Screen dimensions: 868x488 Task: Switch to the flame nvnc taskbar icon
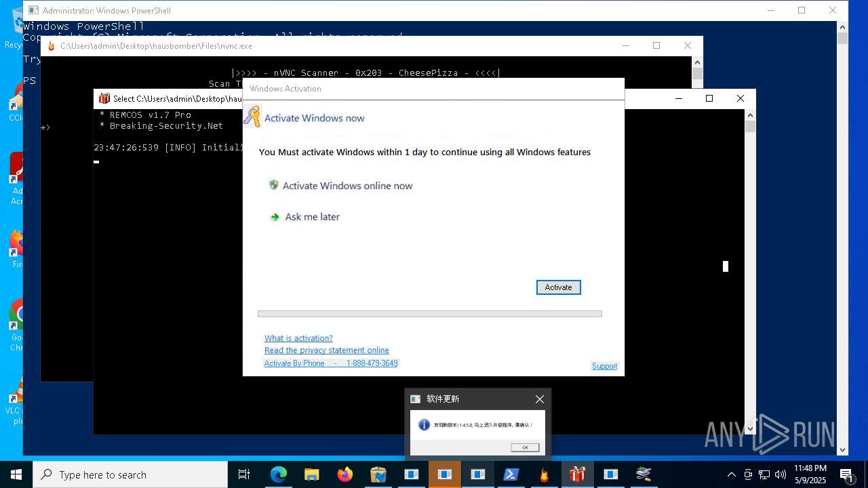pos(544,474)
